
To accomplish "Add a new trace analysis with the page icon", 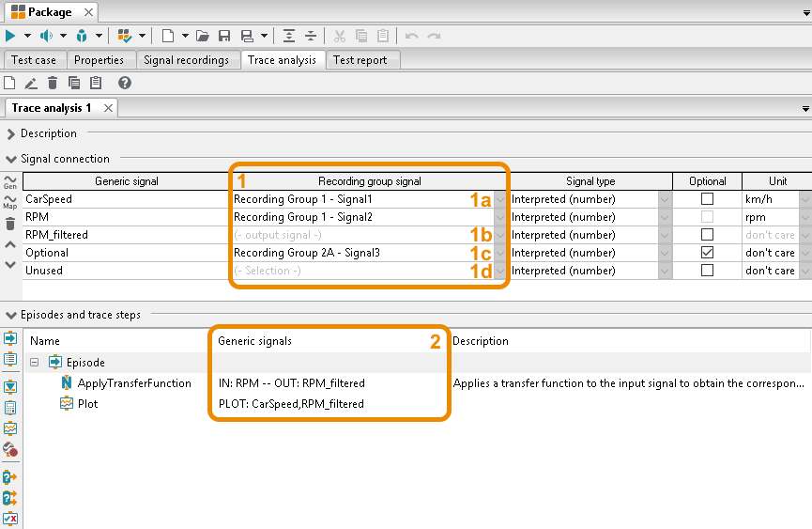I will tap(9, 83).
